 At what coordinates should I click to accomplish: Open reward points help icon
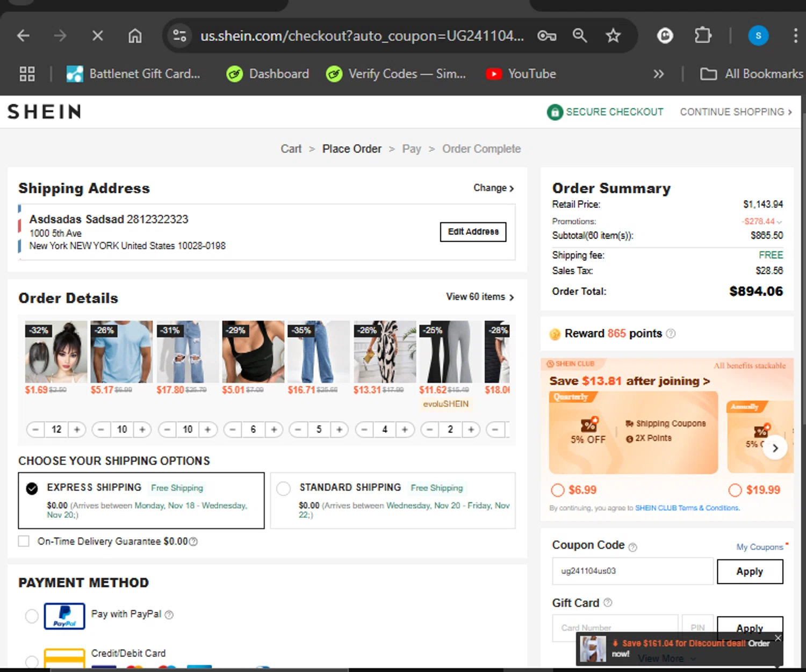click(x=671, y=334)
